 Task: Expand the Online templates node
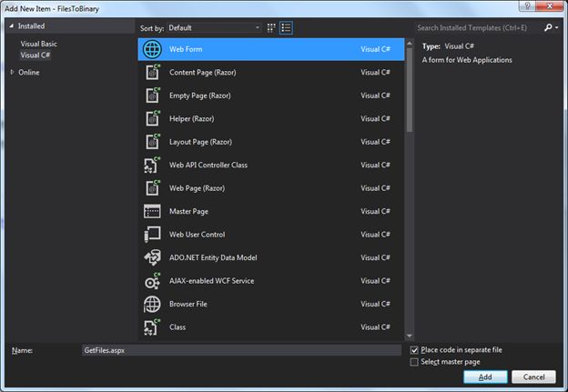[13, 73]
